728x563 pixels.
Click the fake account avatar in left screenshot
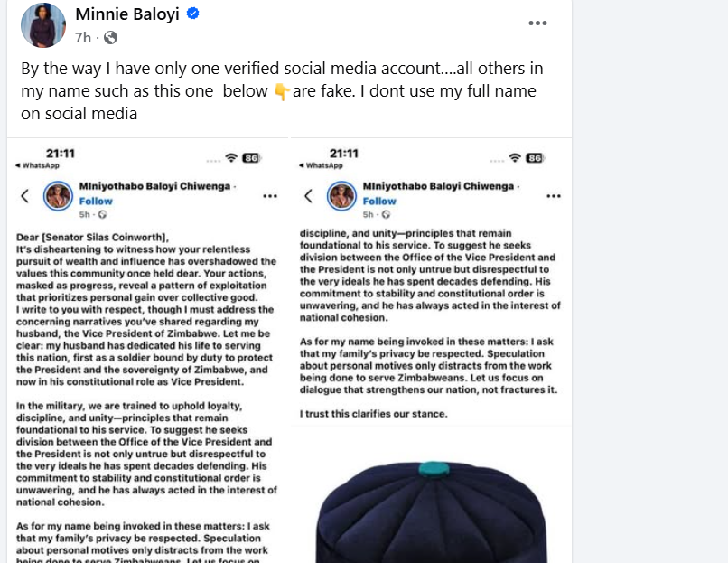point(60,195)
